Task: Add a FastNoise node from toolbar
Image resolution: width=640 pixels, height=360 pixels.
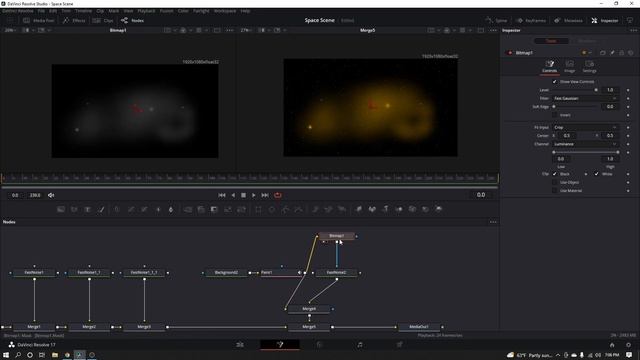Action: [x=74, y=209]
